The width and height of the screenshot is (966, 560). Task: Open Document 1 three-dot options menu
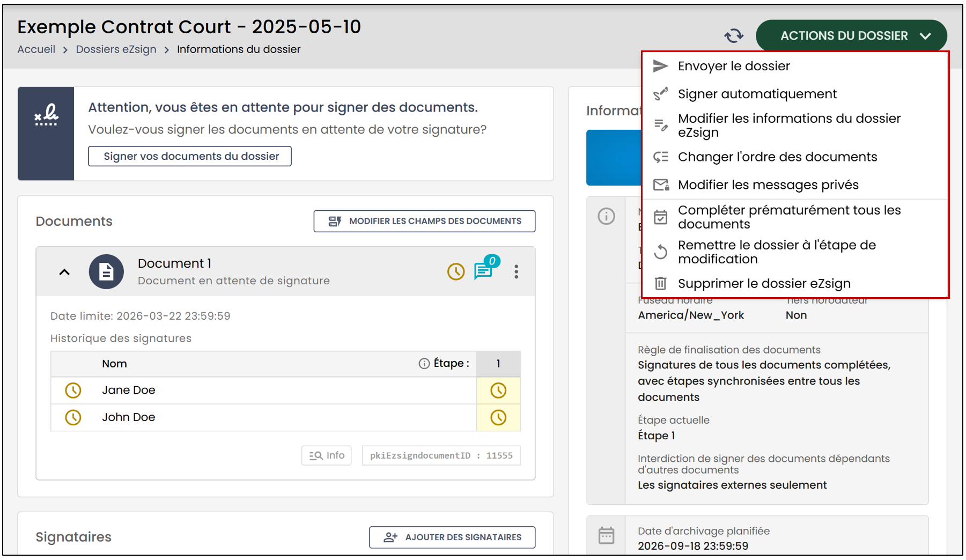(516, 272)
